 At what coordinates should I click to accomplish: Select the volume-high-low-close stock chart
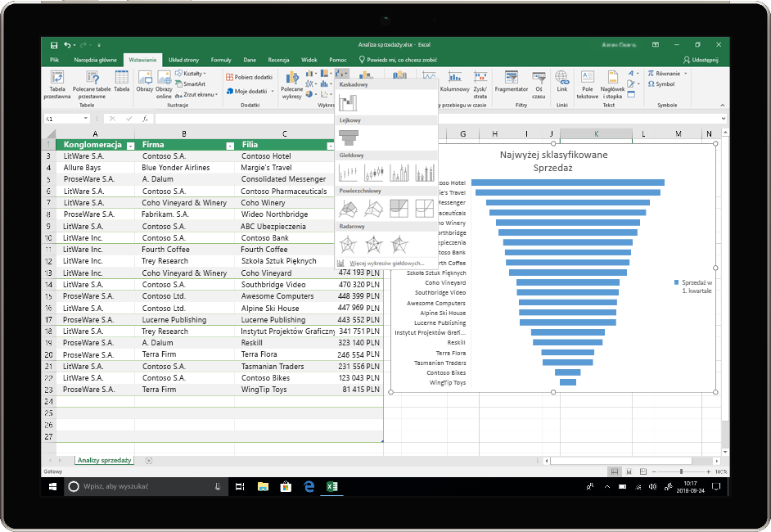(399, 173)
